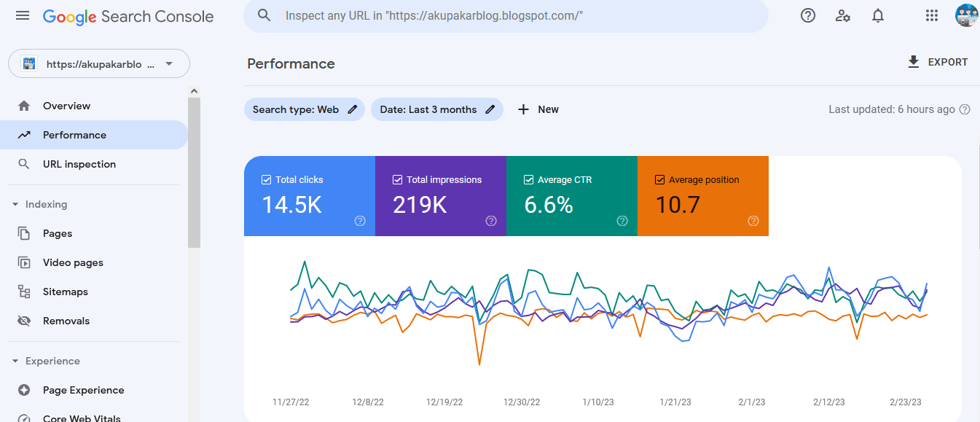Toggle the Total impressions checkbox

[397, 179]
